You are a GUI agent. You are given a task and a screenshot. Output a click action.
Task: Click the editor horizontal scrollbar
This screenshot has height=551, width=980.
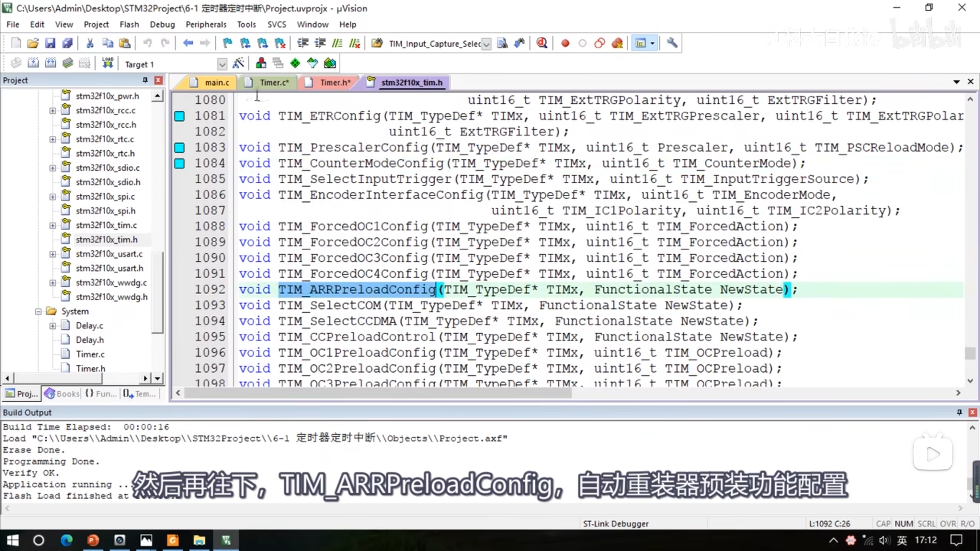point(377,393)
